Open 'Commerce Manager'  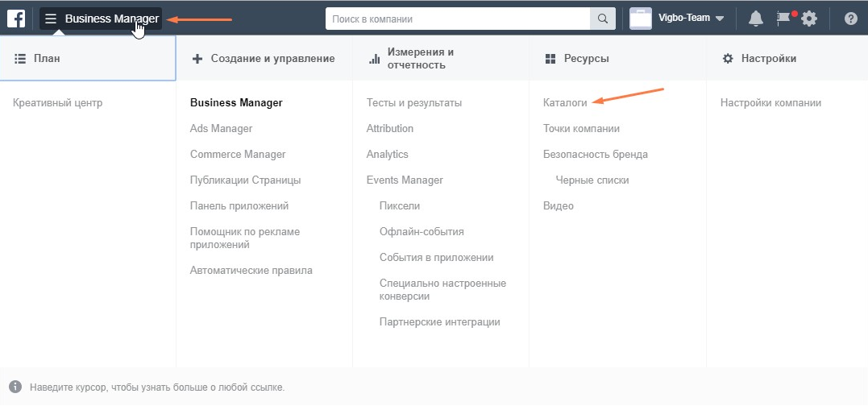(x=238, y=155)
